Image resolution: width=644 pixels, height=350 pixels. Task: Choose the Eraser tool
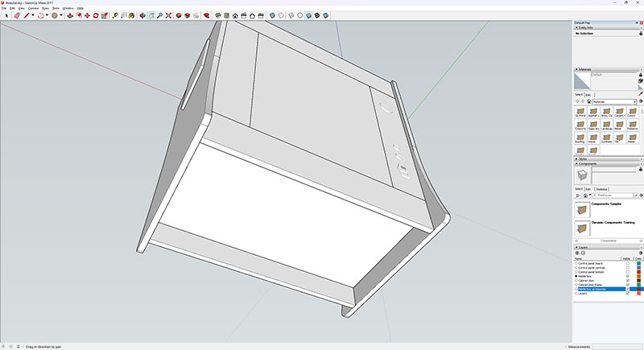click(x=17, y=15)
